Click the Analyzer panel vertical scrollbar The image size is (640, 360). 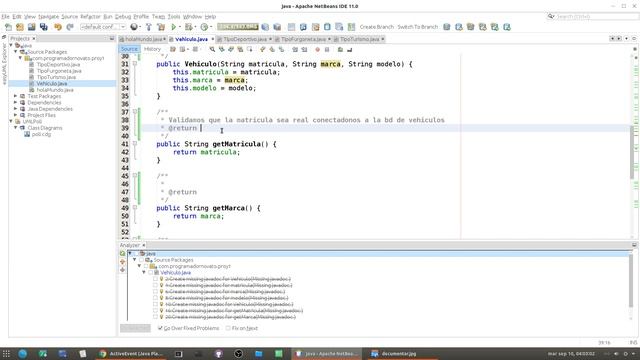click(631, 282)
